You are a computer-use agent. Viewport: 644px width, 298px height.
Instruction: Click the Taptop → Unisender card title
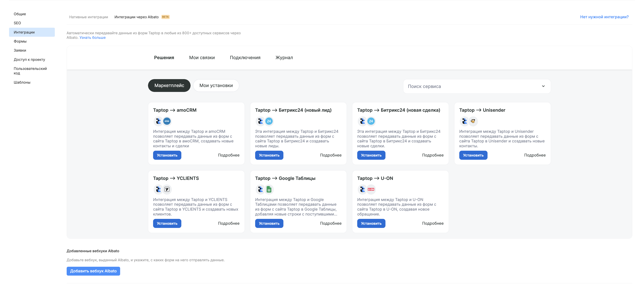pos(482,110)
